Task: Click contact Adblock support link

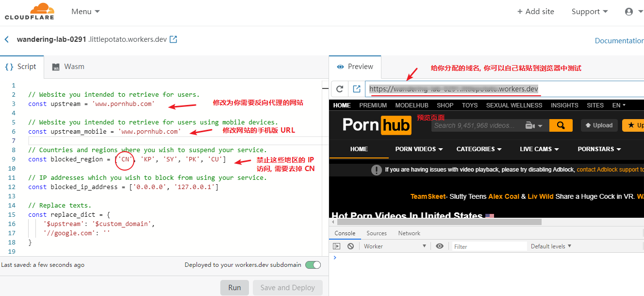Action: (610, 170)
